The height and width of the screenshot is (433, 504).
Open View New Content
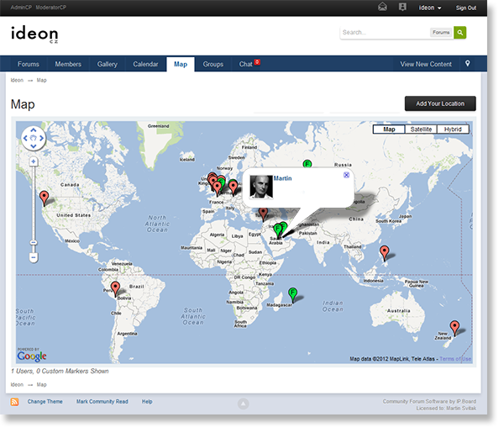click(426, 64)
